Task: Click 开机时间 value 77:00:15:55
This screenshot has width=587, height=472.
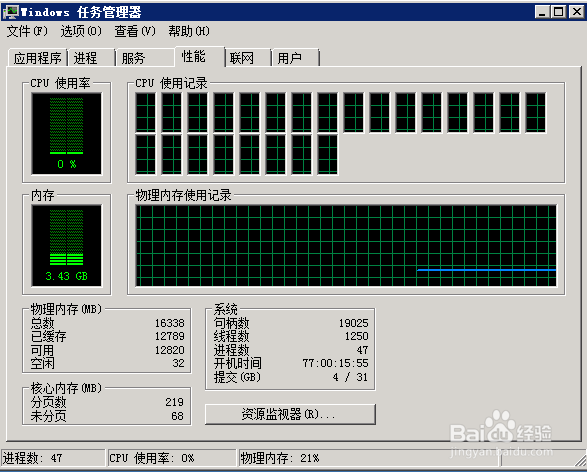Action: 335,363
